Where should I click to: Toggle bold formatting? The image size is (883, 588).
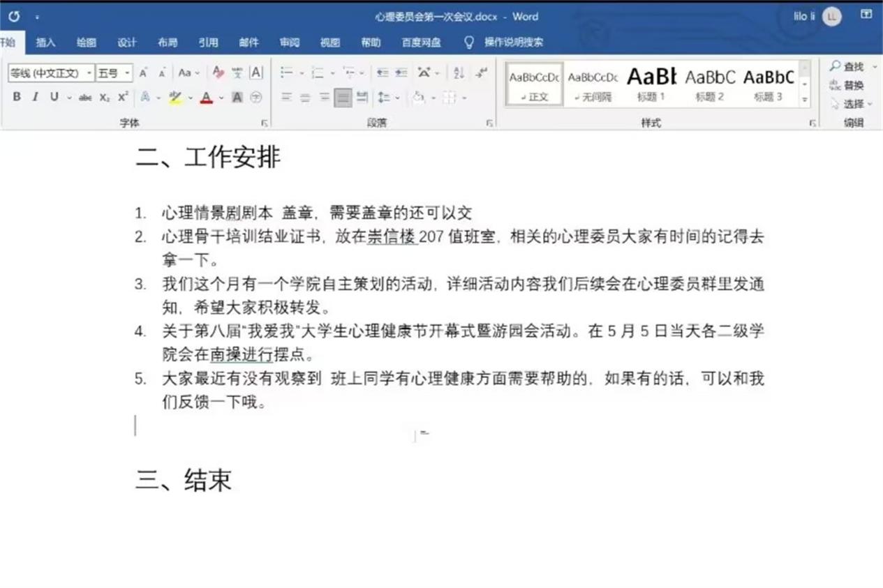point(17,98)
